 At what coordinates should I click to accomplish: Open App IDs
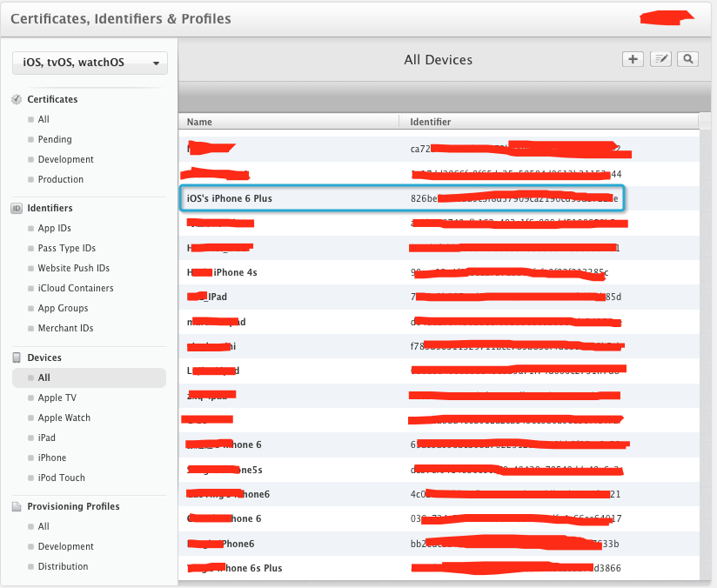[x=55, y=228]
